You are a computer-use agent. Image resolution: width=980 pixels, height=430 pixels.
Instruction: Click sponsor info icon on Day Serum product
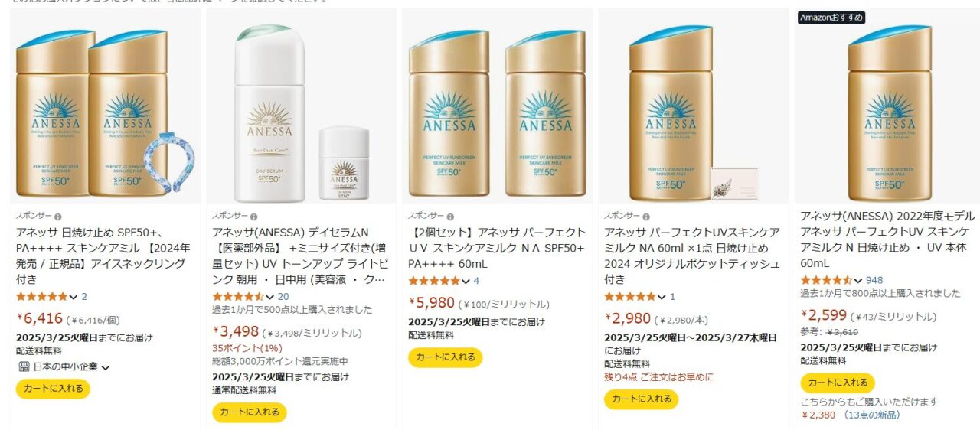254,217
